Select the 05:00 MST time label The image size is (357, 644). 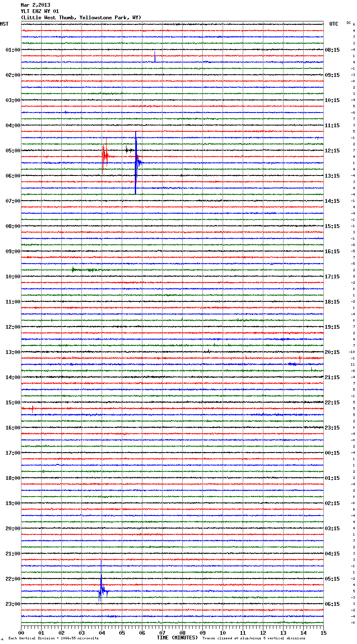(13, 151)
